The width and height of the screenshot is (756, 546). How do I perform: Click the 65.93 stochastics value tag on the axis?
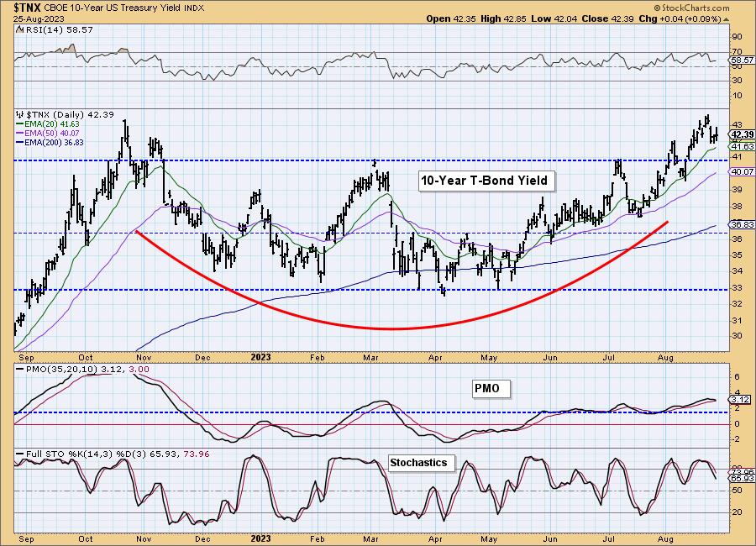pyautogui.click(x=743, y=479)
